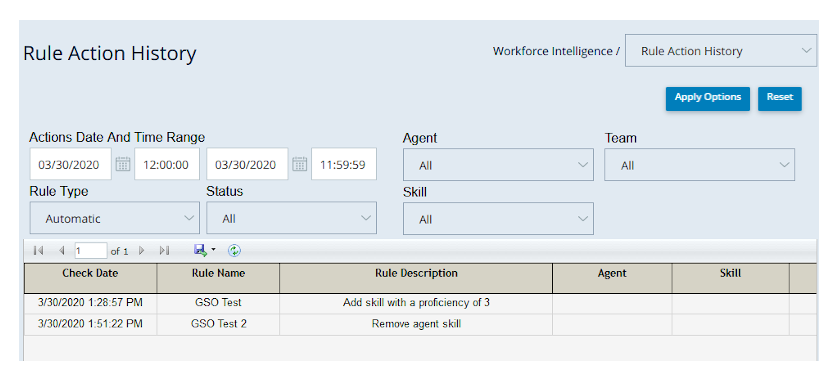Click start time field 12:00:00
Image resolution: width=835 pixels, height=375 pixels.
tap(167, 164)
